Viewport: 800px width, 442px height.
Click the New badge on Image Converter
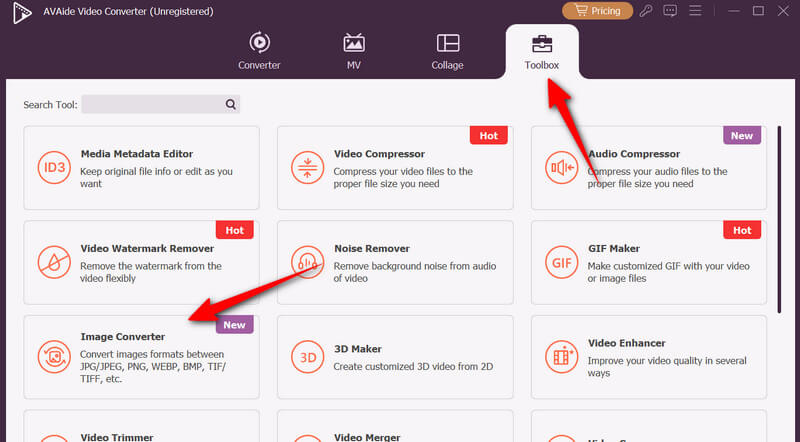235,325
